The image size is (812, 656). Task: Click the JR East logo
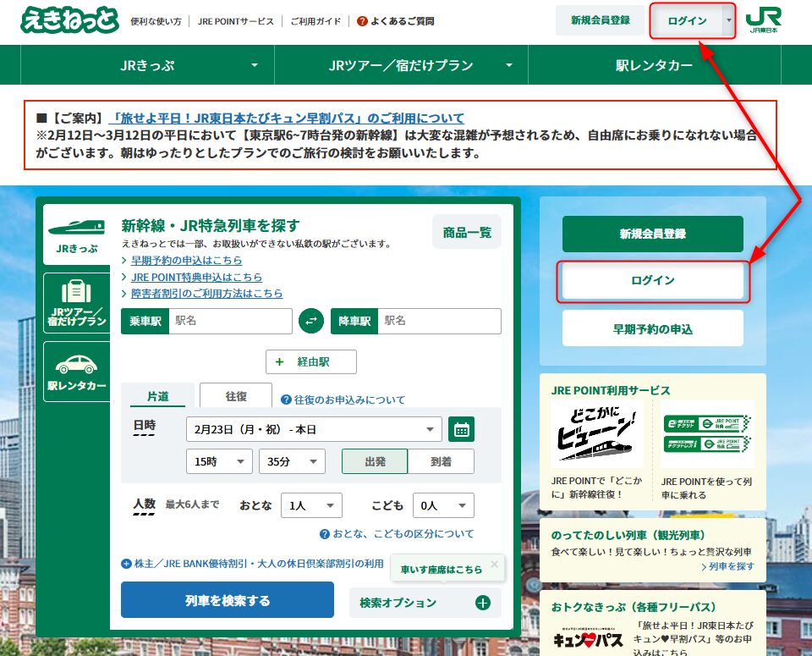tap(764, 20)
